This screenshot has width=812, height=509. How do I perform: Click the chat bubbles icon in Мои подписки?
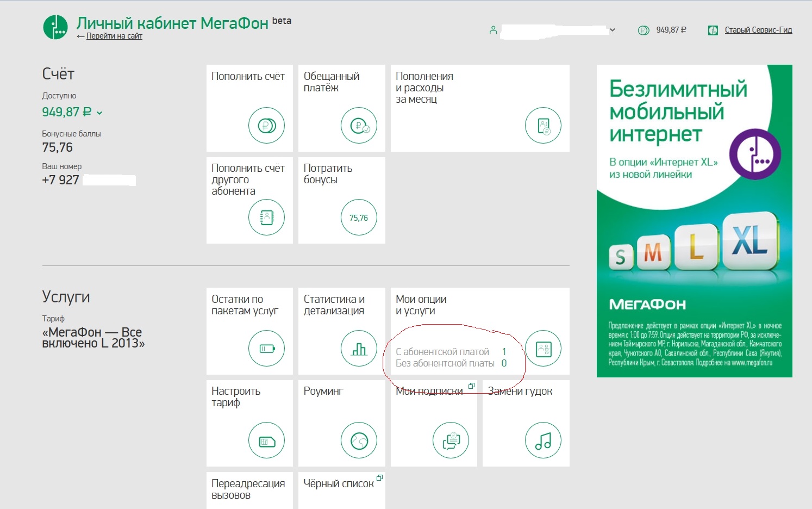[451, 440]
